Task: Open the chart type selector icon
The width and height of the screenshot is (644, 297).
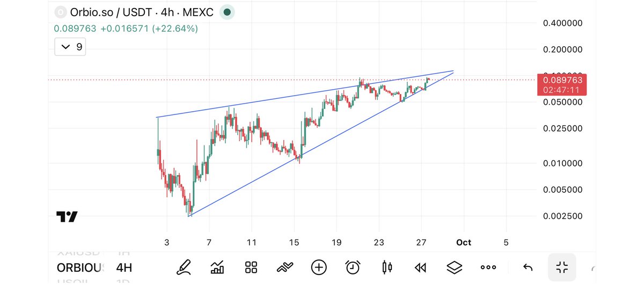Action: click(217, 267)
